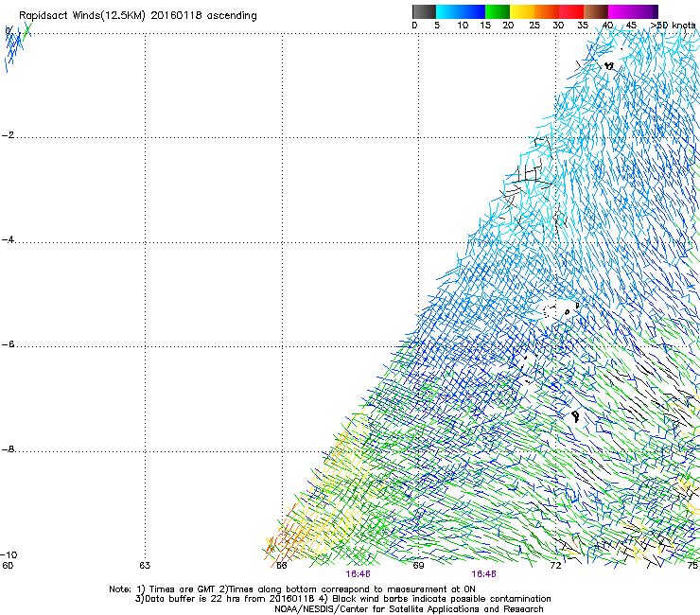Click the '75' longitude axis label

(692, 566)
